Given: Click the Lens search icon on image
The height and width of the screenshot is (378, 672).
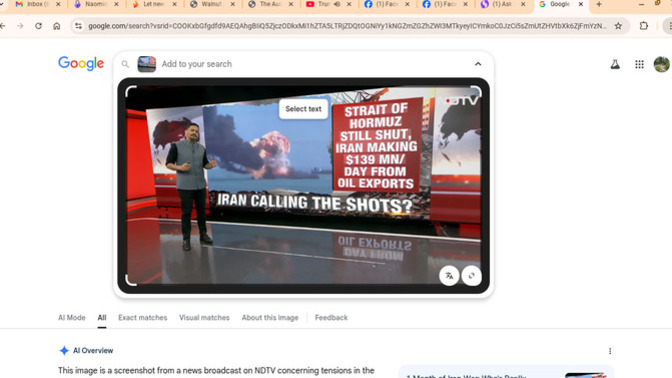Looking at the screenshot, I should pos(471,276).
